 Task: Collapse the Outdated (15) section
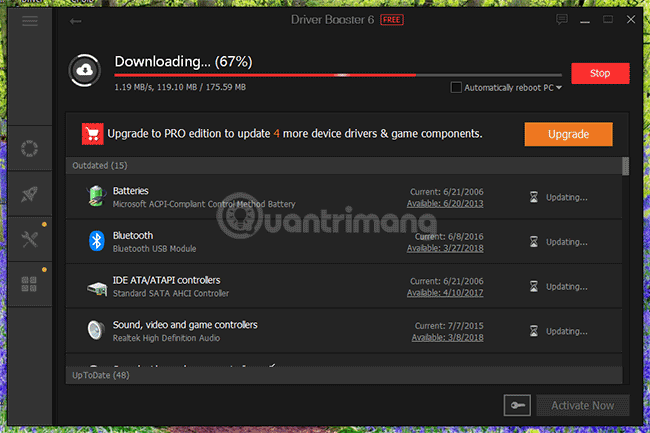click(x=344, y=165)
